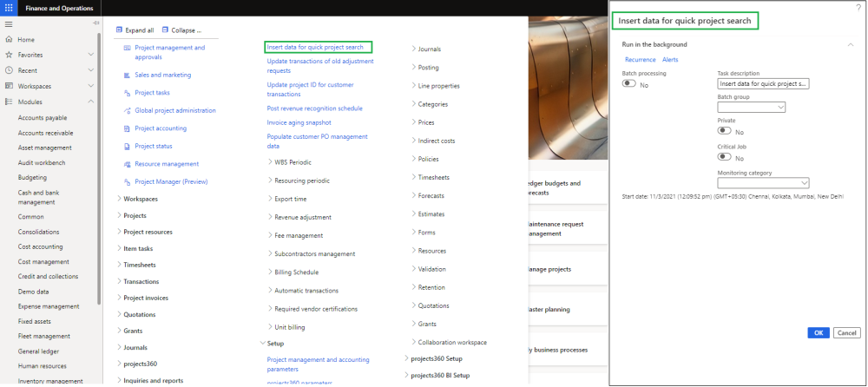Click the Recent clock icon
This screenshot has width=868, height=387.
point(9,70)
